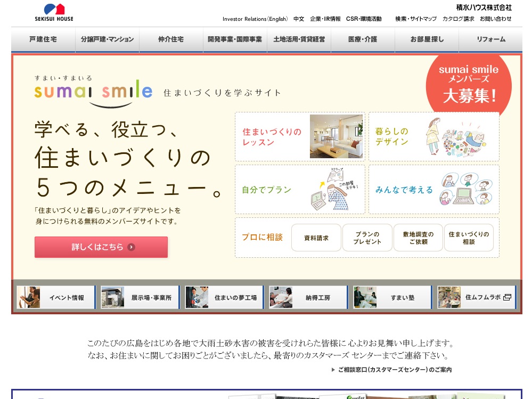Click the 資料請求 button

tap(316, 238)
